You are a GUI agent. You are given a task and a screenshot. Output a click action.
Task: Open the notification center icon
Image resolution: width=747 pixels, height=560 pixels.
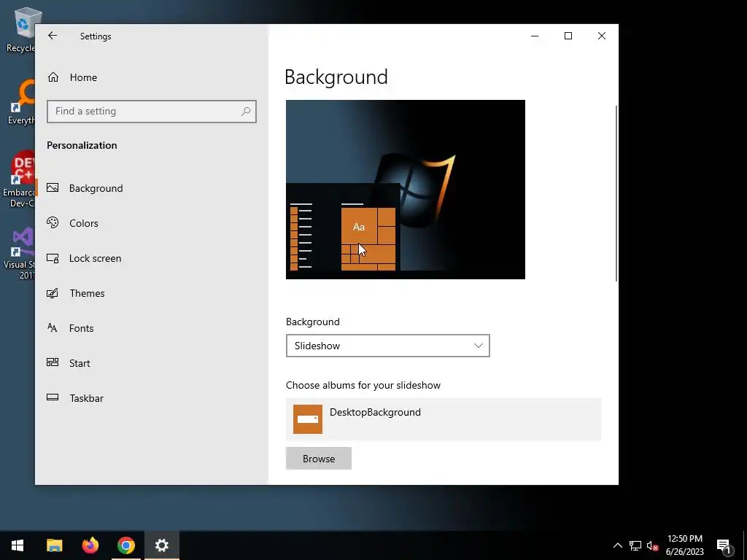coord(724,545)
